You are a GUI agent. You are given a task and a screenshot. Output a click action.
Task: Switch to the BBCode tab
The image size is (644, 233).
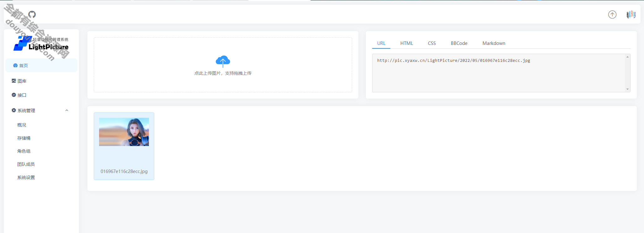459,43
